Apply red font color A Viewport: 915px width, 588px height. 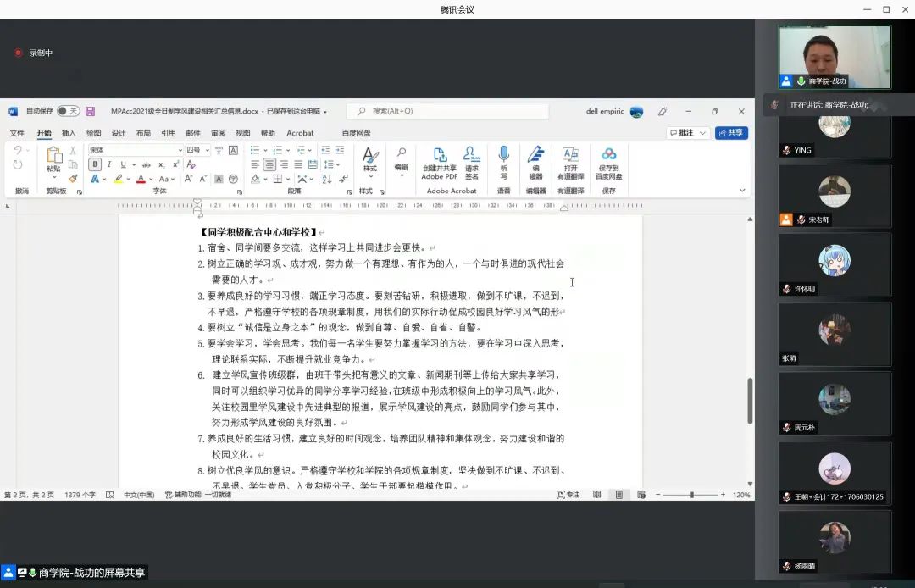141,179
